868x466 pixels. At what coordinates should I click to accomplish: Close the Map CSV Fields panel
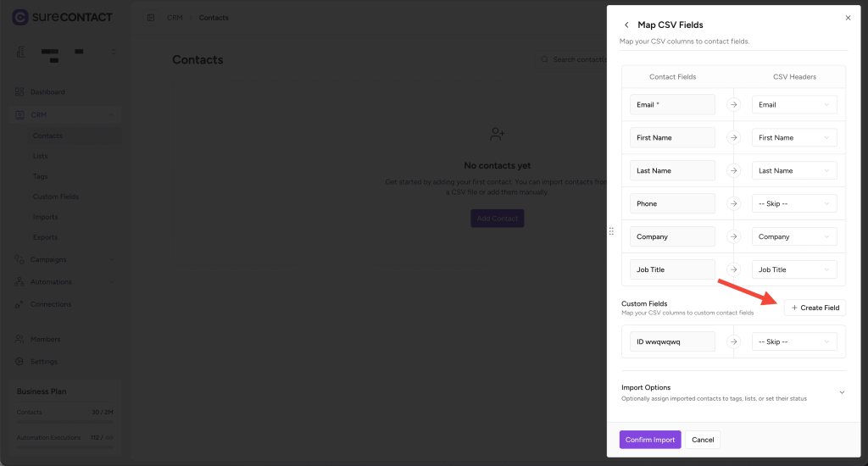point(848,17)
